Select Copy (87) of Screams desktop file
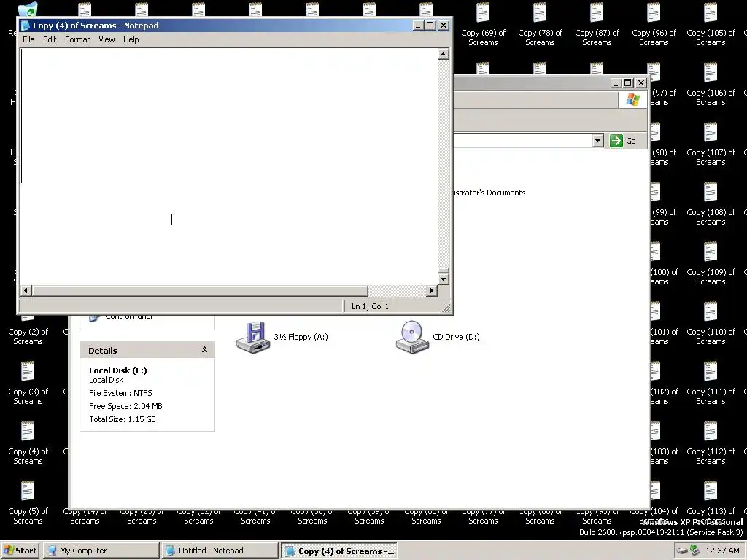Image resolution: width=747 pixels, height=560 pixels. [x=597, y=25]
